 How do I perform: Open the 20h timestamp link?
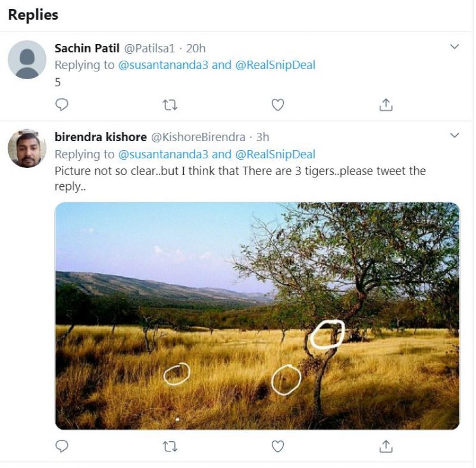point(196,48)
